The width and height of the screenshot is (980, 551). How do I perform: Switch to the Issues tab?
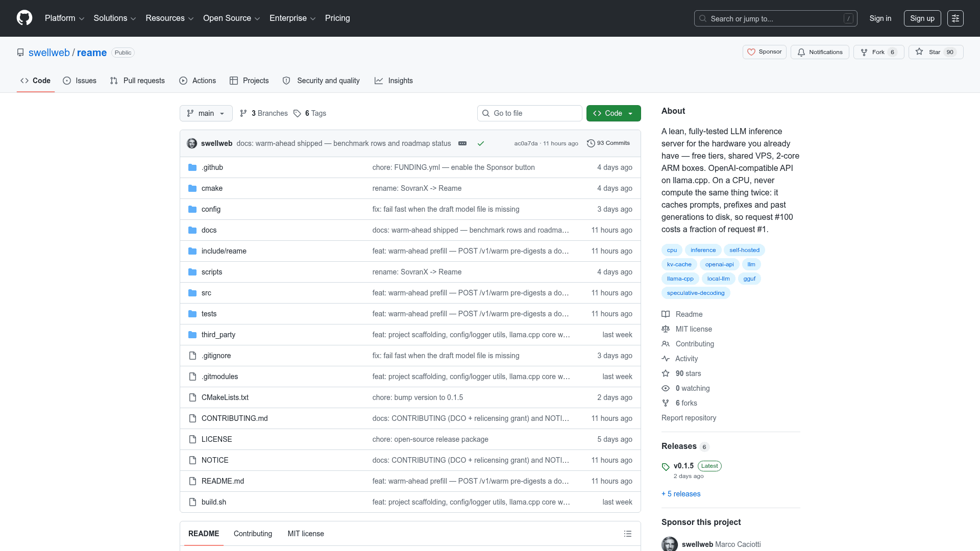point(80,81)
